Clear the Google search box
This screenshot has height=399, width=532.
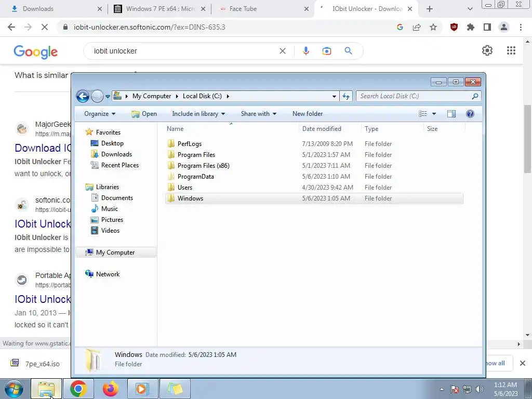pyautogui.click(x=283, y=51)
